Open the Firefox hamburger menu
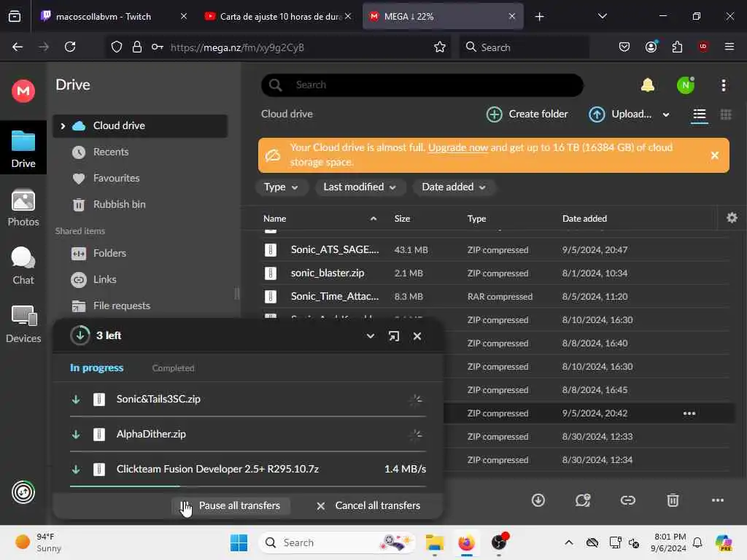The width and height of the screenshot is (747, 560). [729, 47]
